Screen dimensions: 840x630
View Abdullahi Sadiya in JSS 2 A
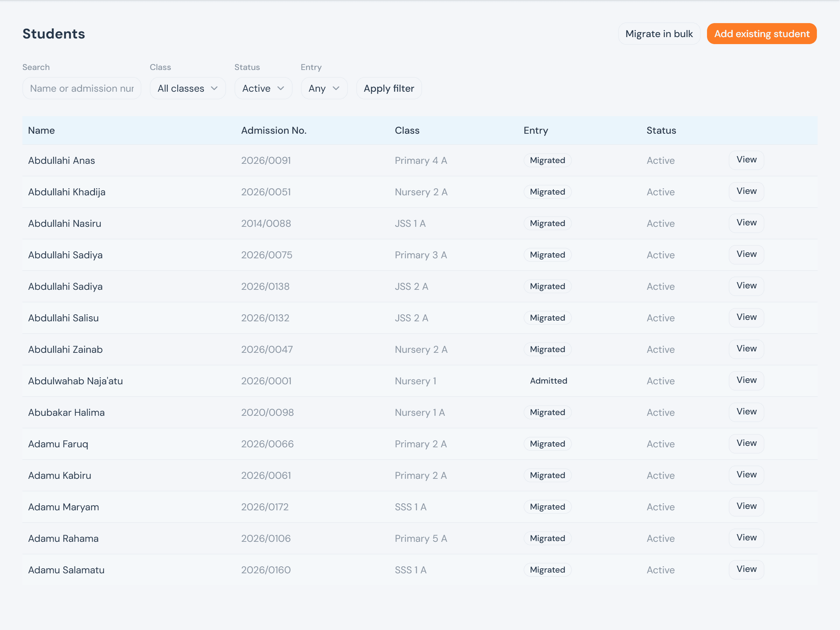coord(746,286)
